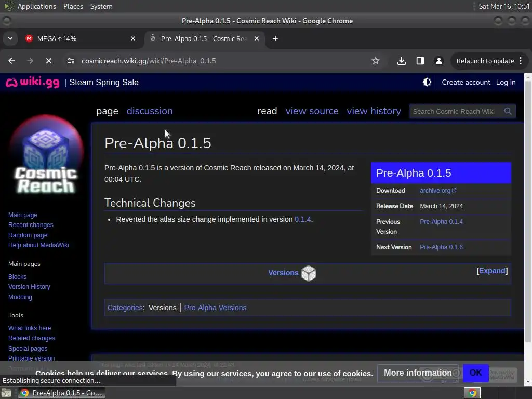Click the address bar URL
The image size is (532, 399).
pyautogui.click(x=149, y=61)
